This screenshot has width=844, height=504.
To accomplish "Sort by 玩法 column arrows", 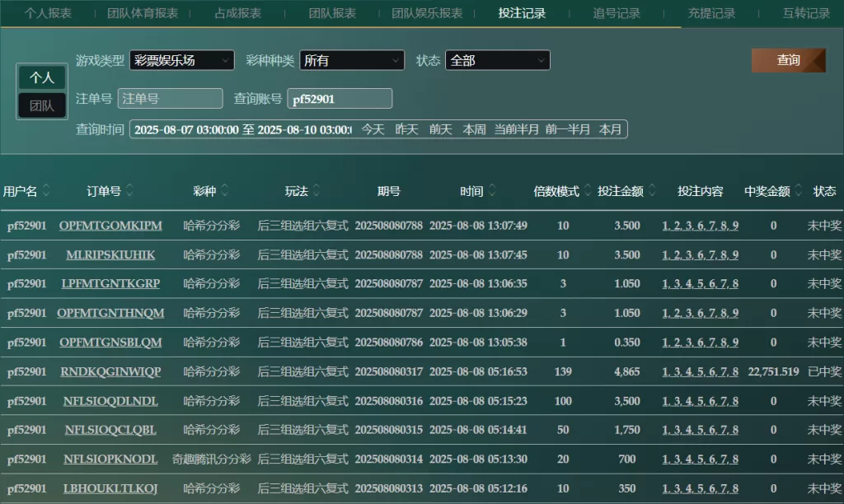I will [316, 190].
